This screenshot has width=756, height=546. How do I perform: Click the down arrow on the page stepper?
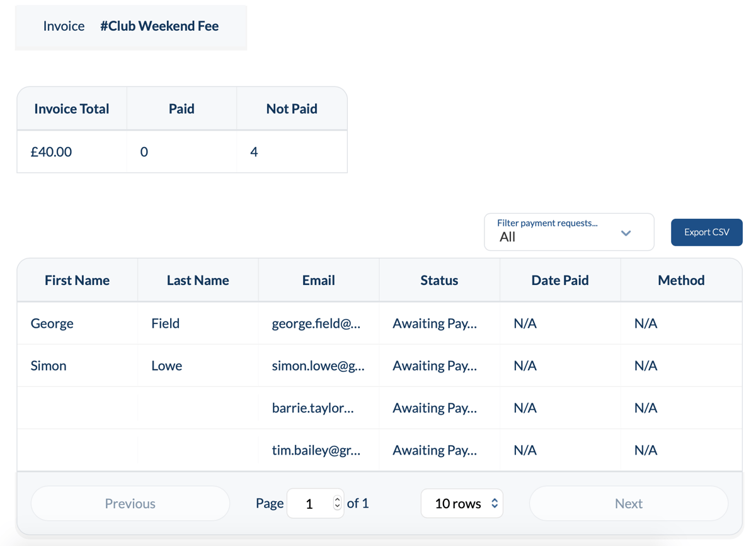[336, 508]
